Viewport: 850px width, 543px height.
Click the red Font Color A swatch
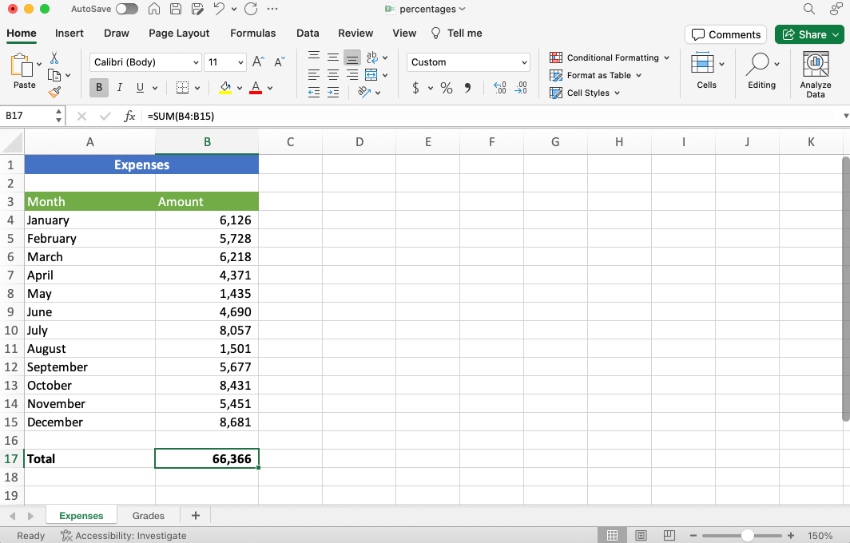255,87
